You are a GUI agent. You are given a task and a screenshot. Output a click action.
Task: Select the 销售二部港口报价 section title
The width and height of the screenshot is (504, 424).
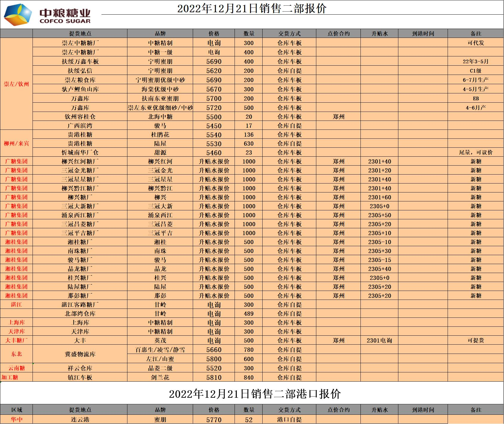tap(255, 394)
